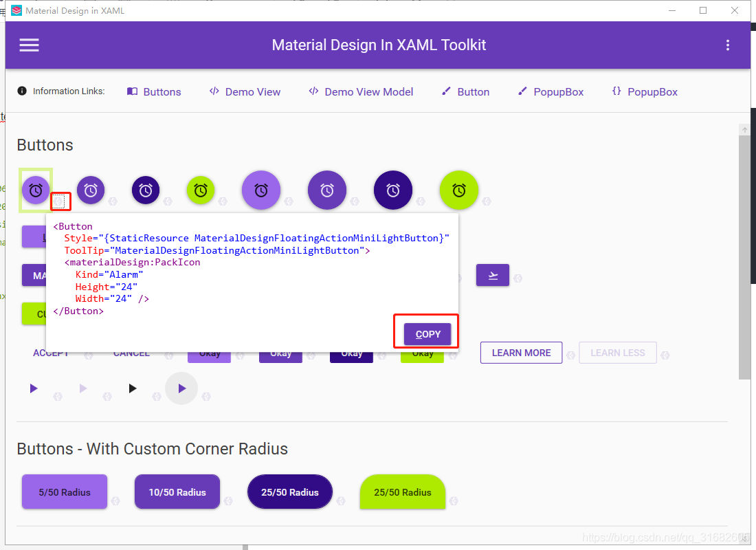
Task: Click the lime green 25/50 Radius button
Action: (x=403, y=492)
